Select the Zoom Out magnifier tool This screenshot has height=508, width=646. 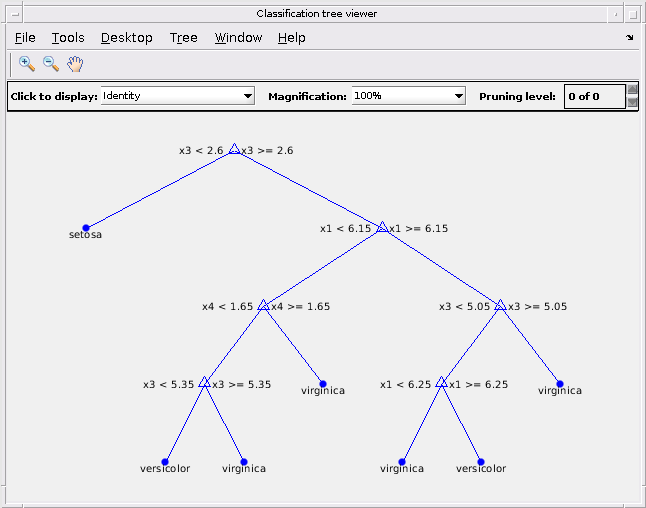[x=51, y=64]
